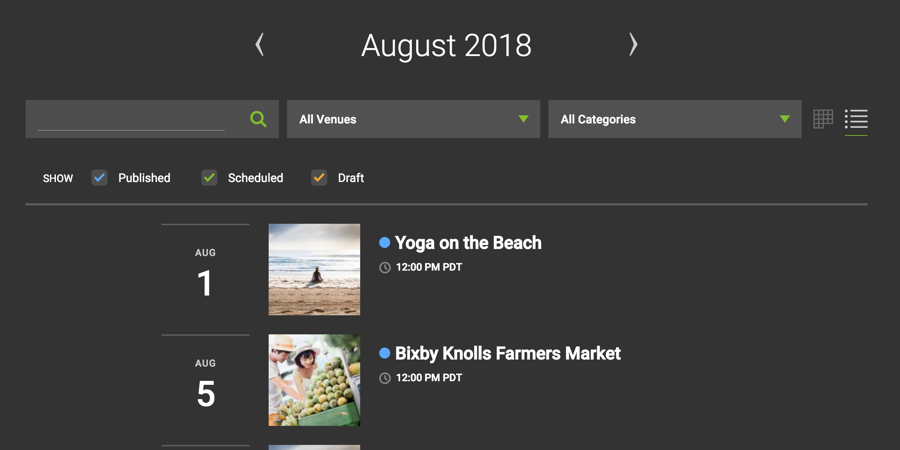The width and height of the screenshot is (900, 450).
Task: Select the beach yoga thumbnail image
Action: (315, 269)
